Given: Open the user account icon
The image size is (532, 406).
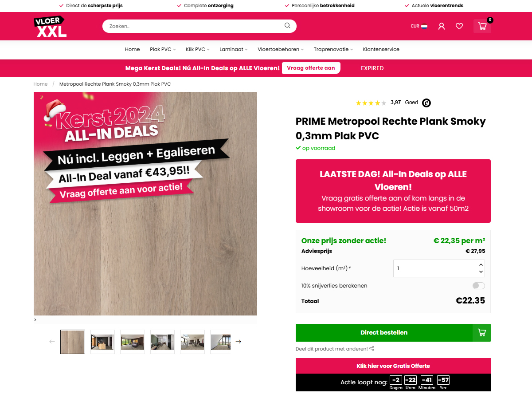Looking at the screenshot, I should [x=441, y=26].
